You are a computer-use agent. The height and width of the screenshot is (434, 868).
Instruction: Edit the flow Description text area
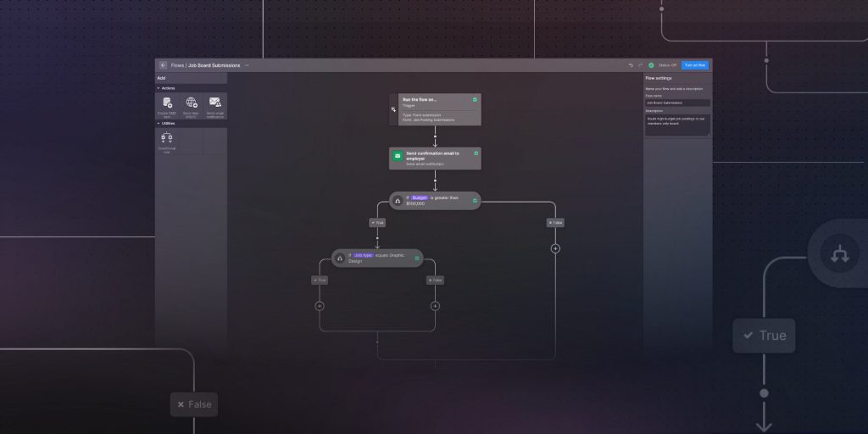point(677,125)
